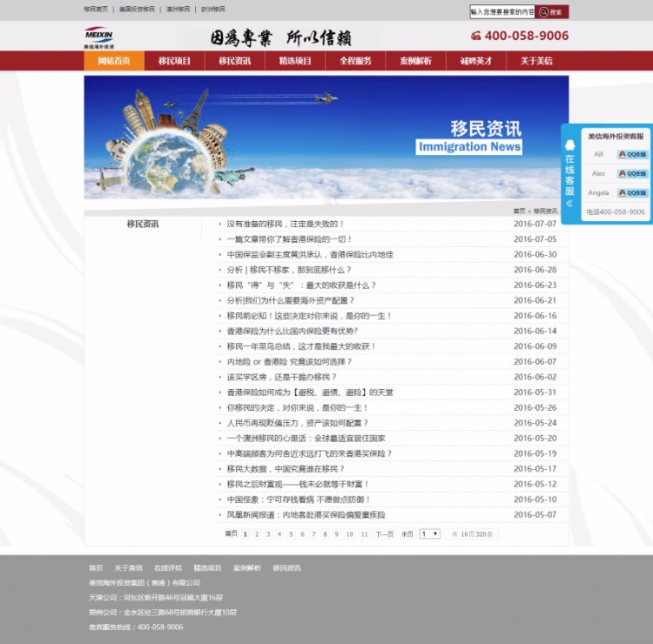653x644 pixels.
Task: Open 精选项目 in the navigation bar
Action: [295, 61]
